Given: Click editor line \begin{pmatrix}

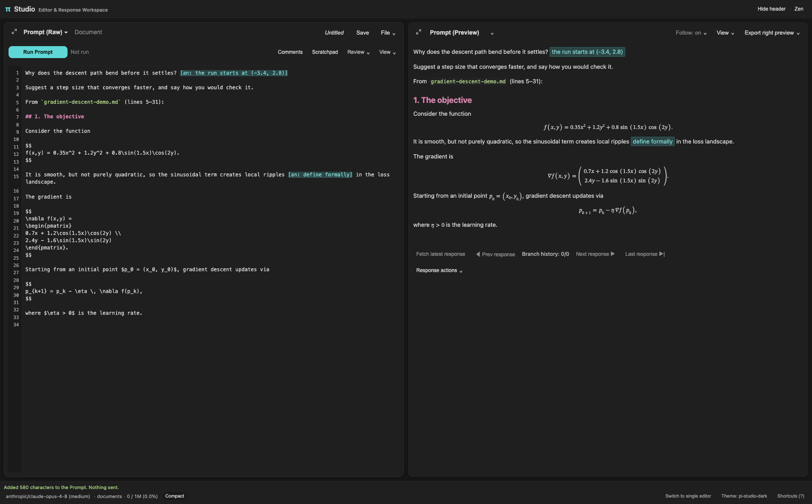Looking at the screenshot, I should (48, 226).
